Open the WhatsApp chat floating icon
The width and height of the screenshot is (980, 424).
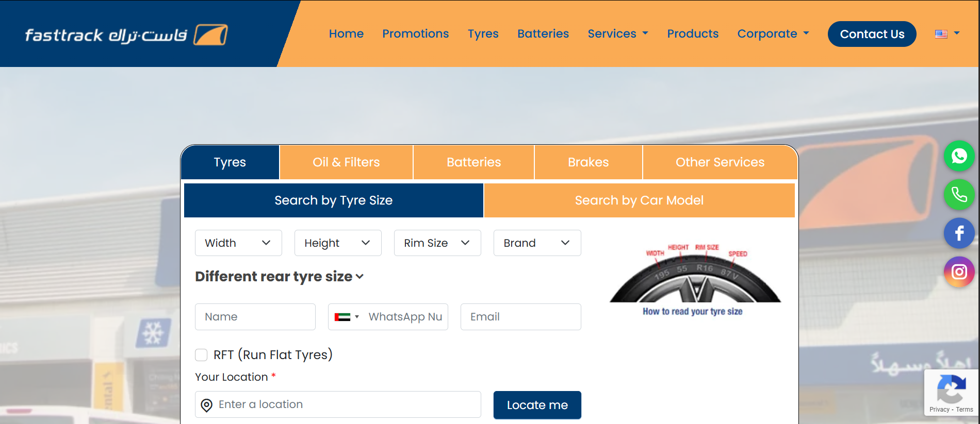click(x=959, y=156)
